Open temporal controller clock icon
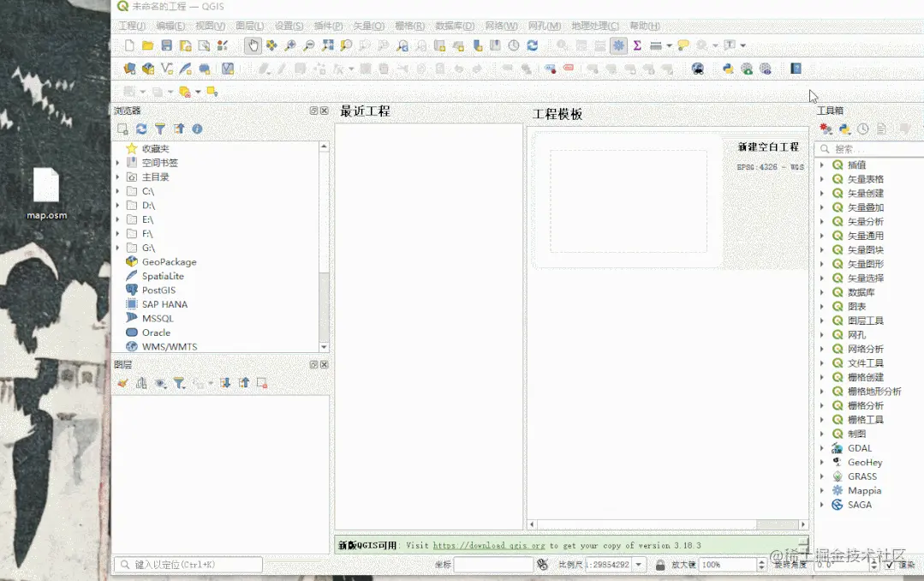Image resolution: width=924 pixels, height=581 pixels. coord(514,45)
